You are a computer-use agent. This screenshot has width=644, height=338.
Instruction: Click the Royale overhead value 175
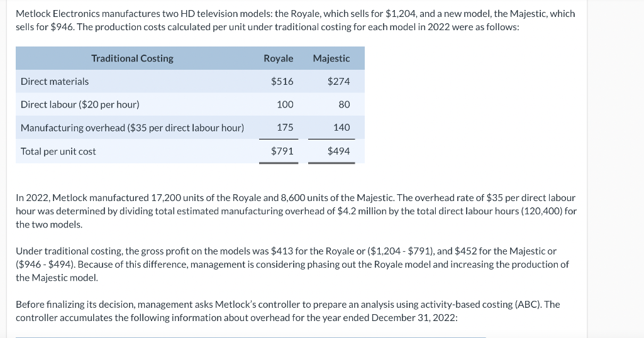click(285, 128)
